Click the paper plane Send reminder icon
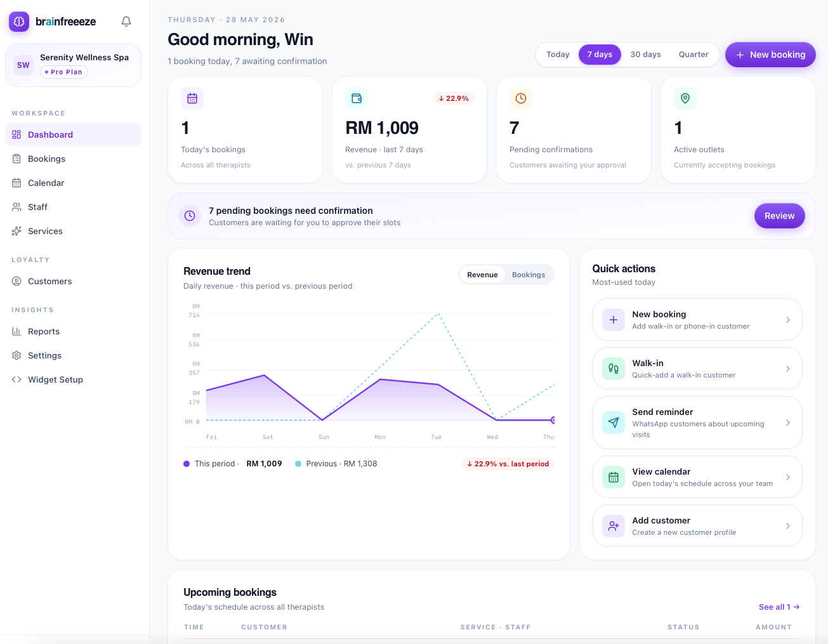This screenshot has height=644, width=828. click(x=614, y=423)
